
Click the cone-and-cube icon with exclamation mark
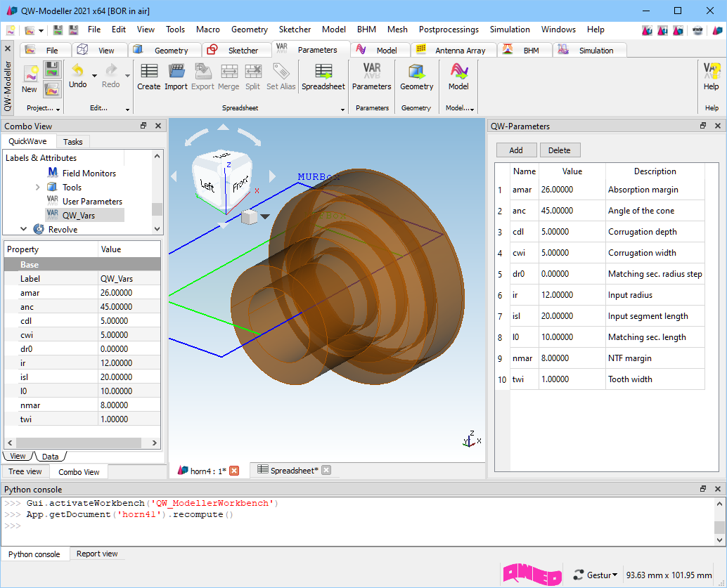(662, 31)
